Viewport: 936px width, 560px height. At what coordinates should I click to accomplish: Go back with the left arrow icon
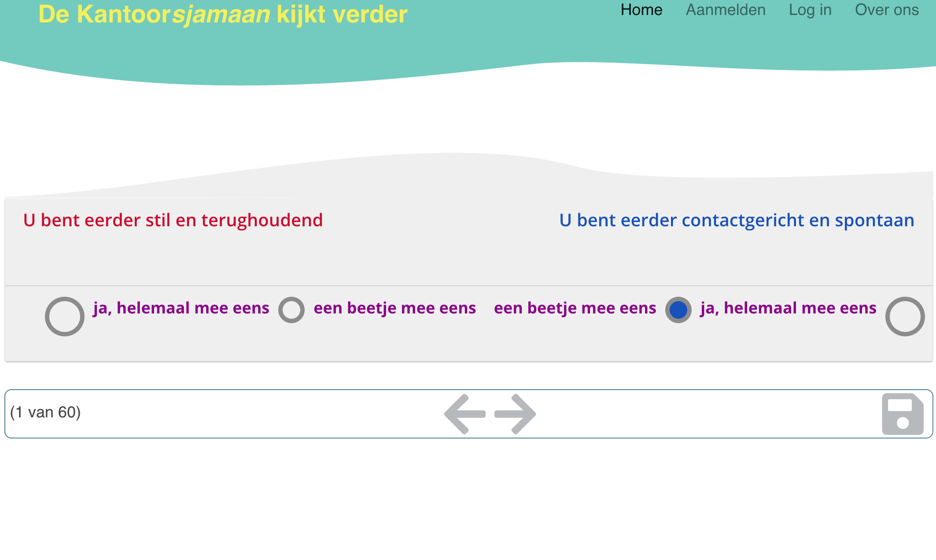(465, 414)
